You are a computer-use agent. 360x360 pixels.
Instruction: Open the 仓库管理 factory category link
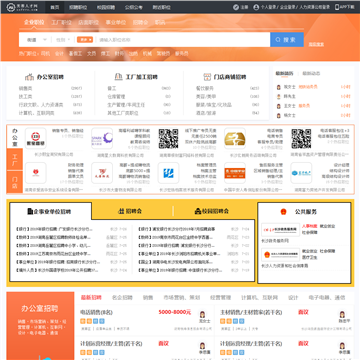pyautogui.click(x=116, y=97)
